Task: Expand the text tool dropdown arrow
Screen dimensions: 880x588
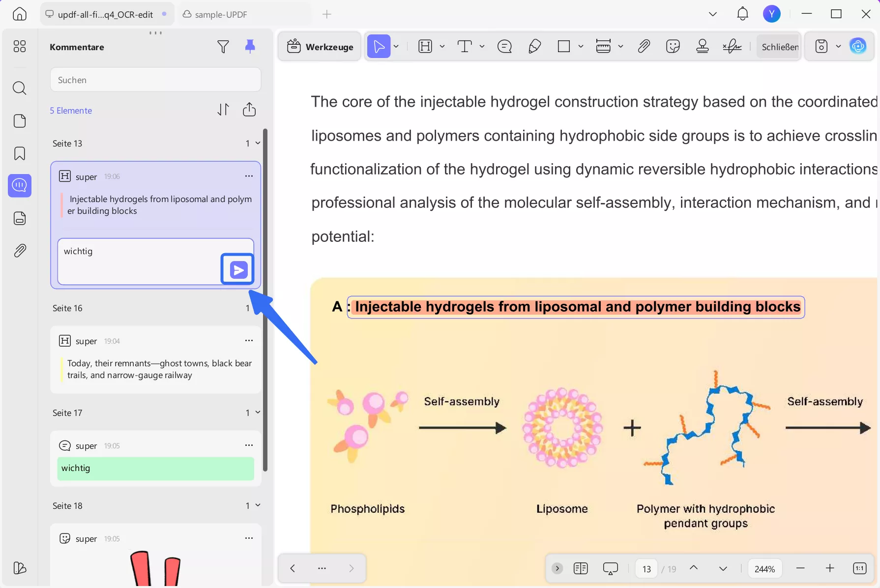Action: pyautogui.click(x=482, y=47)
